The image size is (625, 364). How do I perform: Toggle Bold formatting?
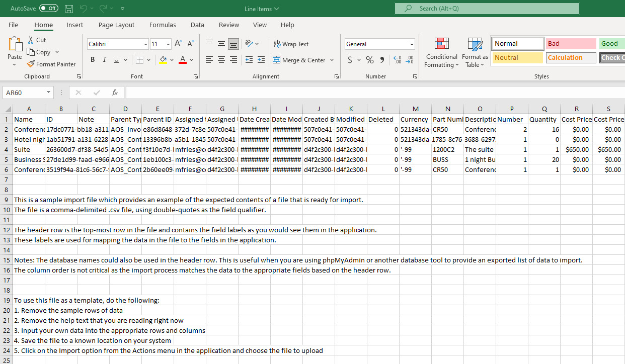click(93, 60)
